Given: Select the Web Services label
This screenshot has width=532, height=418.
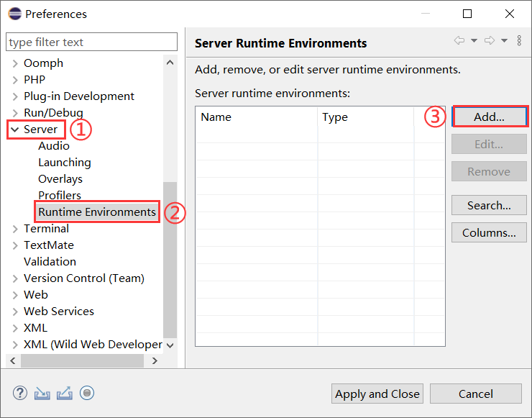Looking at the screenshot, I should click(x=59, y=312).
